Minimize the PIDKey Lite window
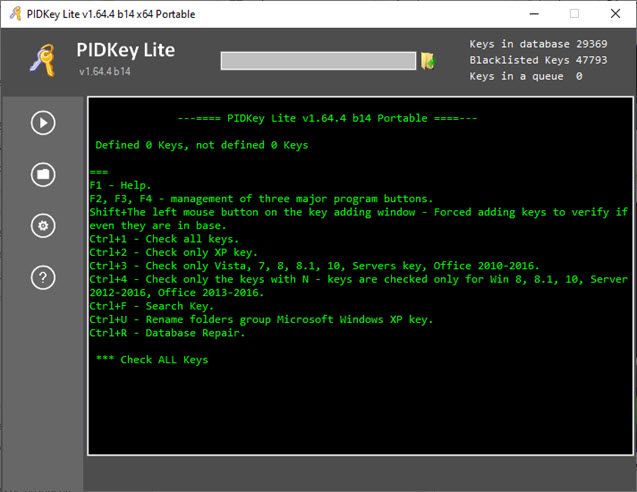This screenshot has width=637, height=492. click(534, 14)
